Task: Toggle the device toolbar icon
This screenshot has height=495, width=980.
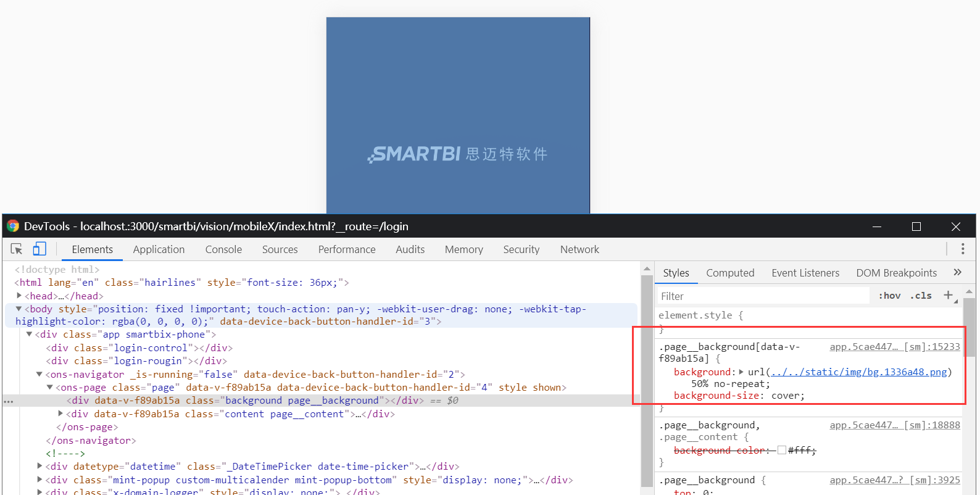Action: pos(39,249)
